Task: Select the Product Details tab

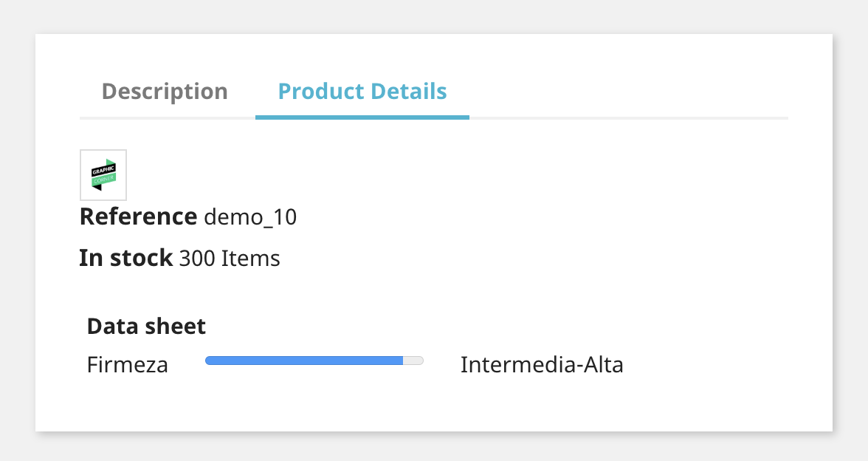Action: click(x=362, y=92)
